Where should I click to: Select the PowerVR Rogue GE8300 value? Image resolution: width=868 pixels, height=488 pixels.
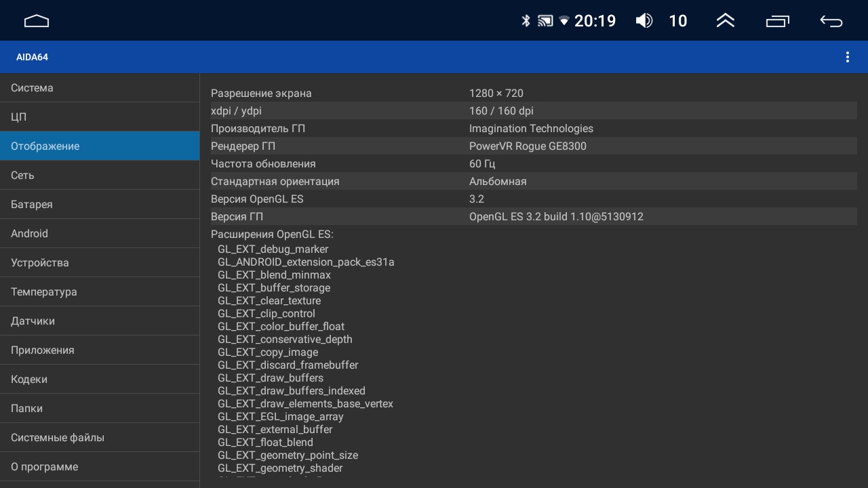(528, 146)
